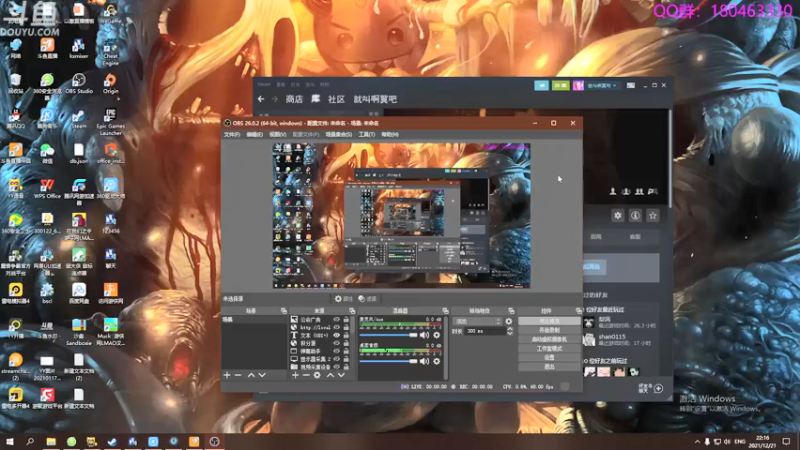Click 开始录制 button in OBS controls
This screenshot has width=800, height=450.
(549, 330)
